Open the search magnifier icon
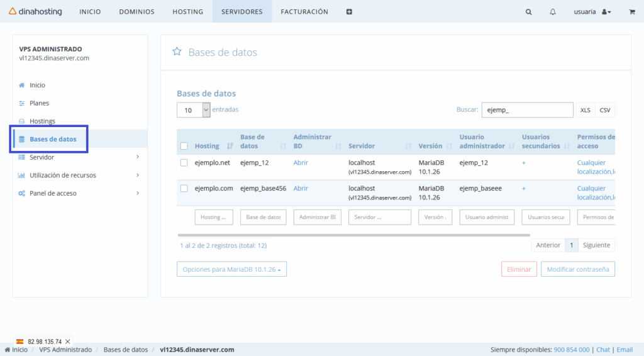 pos(528,12)
